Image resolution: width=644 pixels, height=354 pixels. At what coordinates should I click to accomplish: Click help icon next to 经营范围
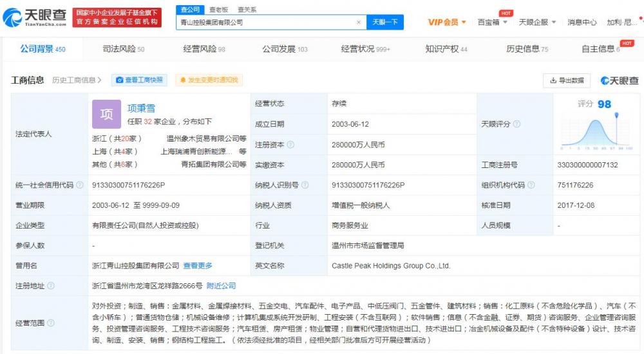click(50, 323)
